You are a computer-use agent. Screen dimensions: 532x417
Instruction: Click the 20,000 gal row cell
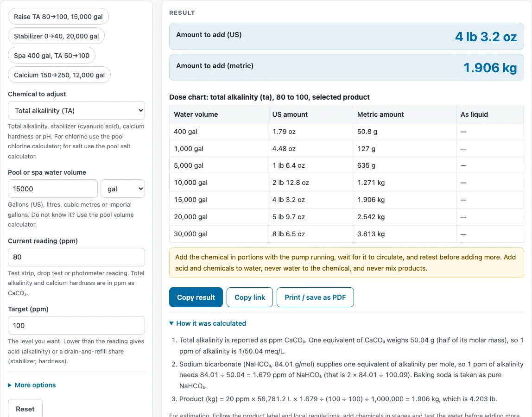219,217
